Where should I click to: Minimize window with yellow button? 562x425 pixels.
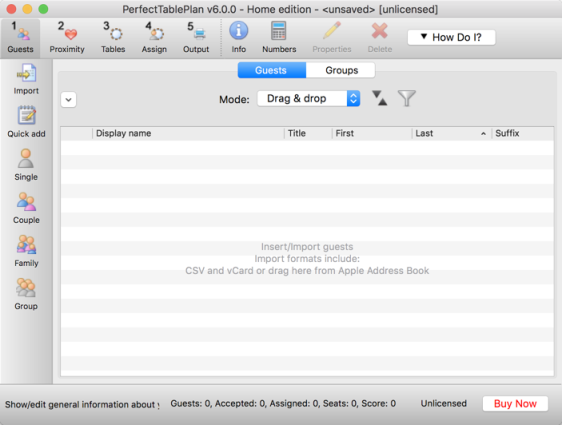(x=27, y=9)
